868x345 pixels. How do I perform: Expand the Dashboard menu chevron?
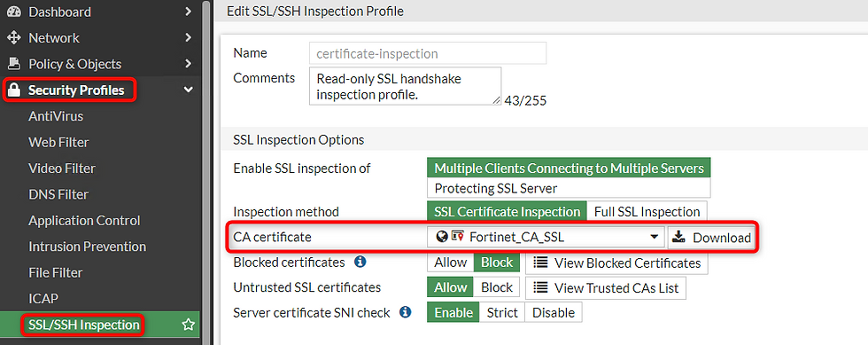pyautogui.click(x=188, y=12)
